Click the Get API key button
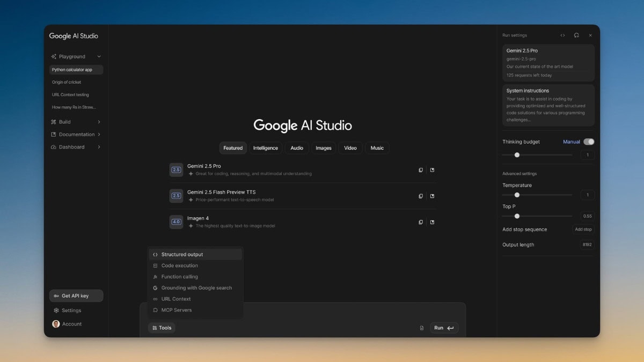Viewport: 644px width, 362px height. pos(76,296)
